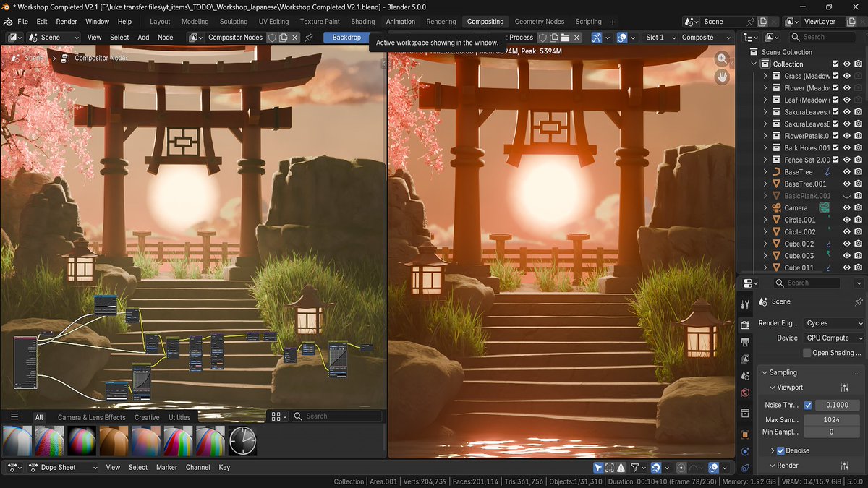Click the zoom magnifier gizmo in image viewer
This screenshot has height=488, width=868.
(722, 59)
